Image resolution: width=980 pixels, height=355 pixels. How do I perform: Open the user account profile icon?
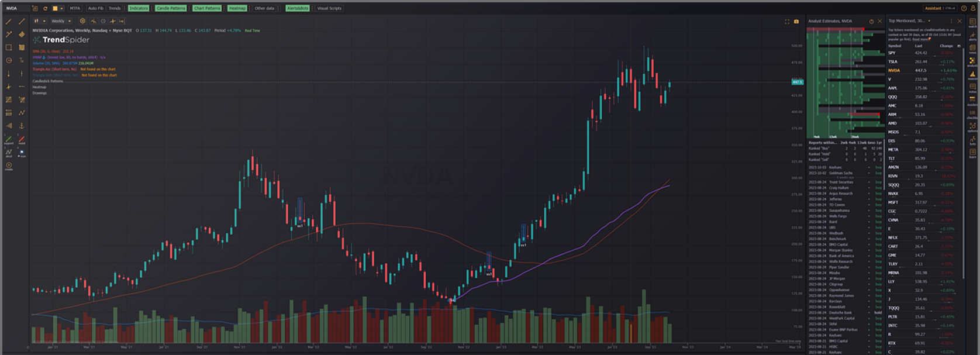click(x=973, y=8)
